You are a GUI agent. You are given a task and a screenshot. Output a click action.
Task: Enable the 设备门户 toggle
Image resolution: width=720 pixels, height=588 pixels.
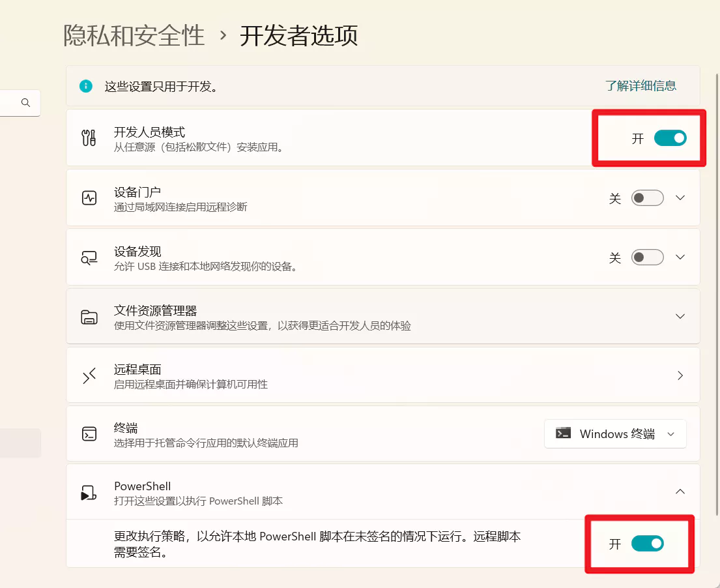tap(647, 198)
